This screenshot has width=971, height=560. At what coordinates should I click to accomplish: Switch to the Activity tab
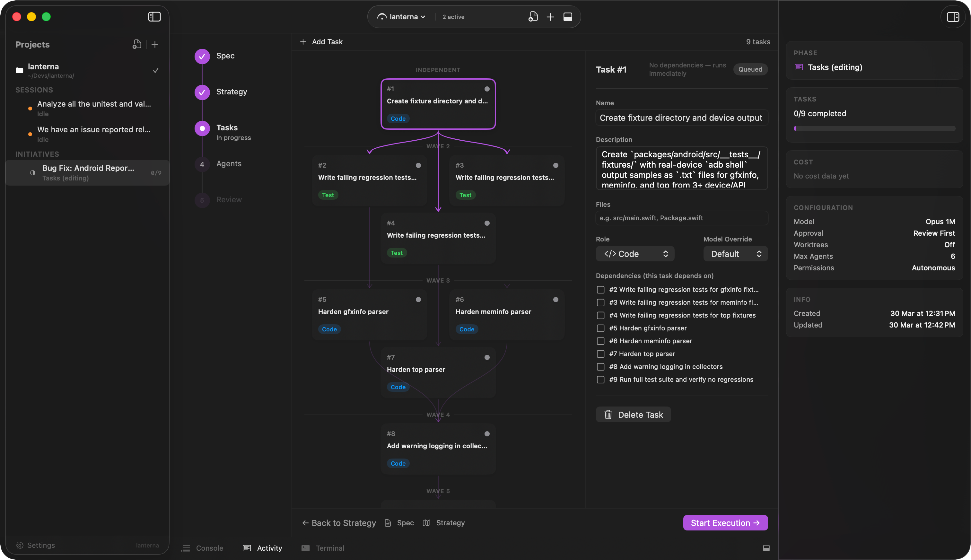262,548
